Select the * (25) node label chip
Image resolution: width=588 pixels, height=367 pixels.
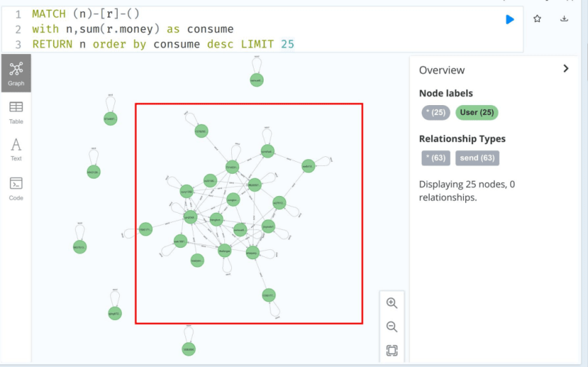pos(435,113)
